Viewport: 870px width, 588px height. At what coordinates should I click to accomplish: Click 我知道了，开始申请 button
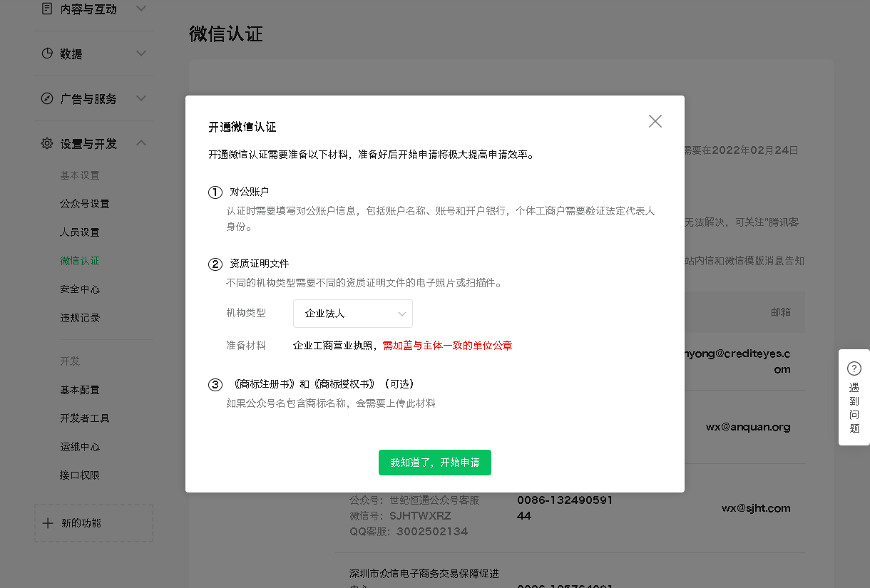coord(434,463)
